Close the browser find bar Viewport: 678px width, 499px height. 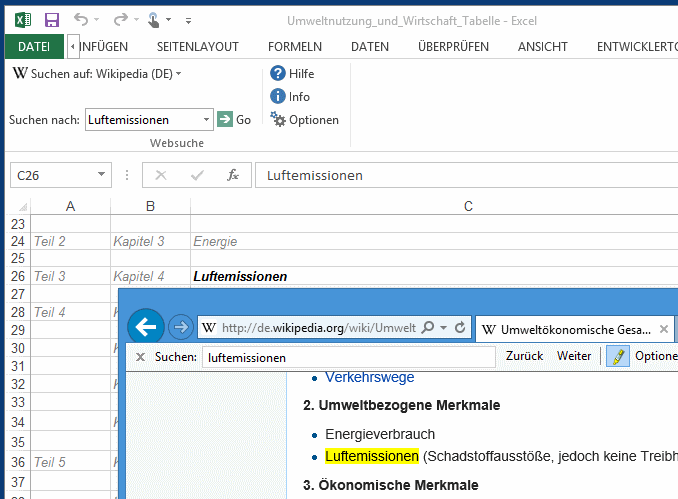coord(140,357)
